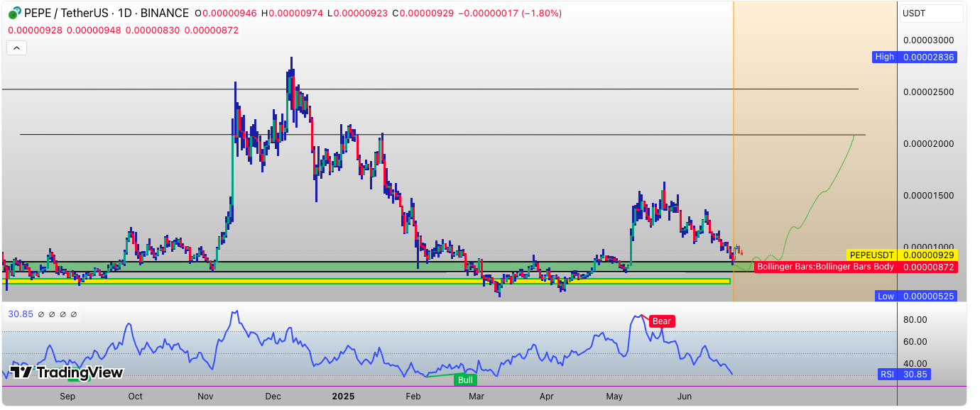Click the 40.00 RSI axis label
Viewport: 980px width, 410px height.
pos(915,363)
